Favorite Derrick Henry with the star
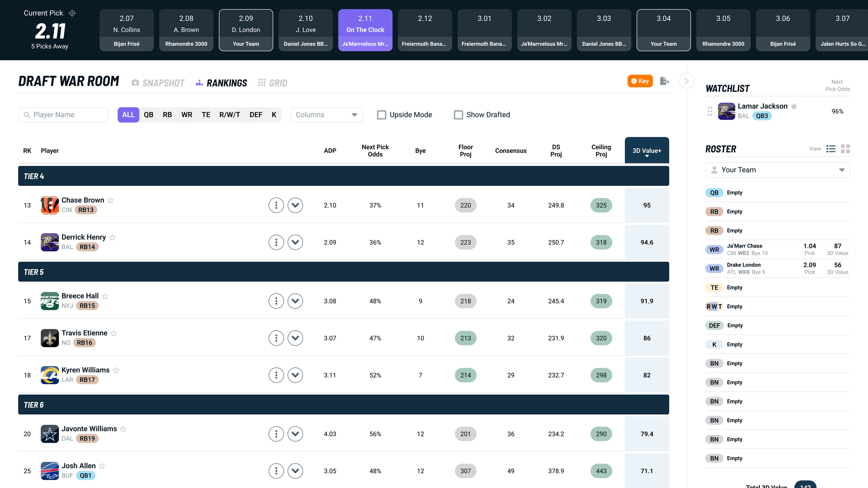Image resolution: width=868 pixels, height=488 pixels. point(113,237)
